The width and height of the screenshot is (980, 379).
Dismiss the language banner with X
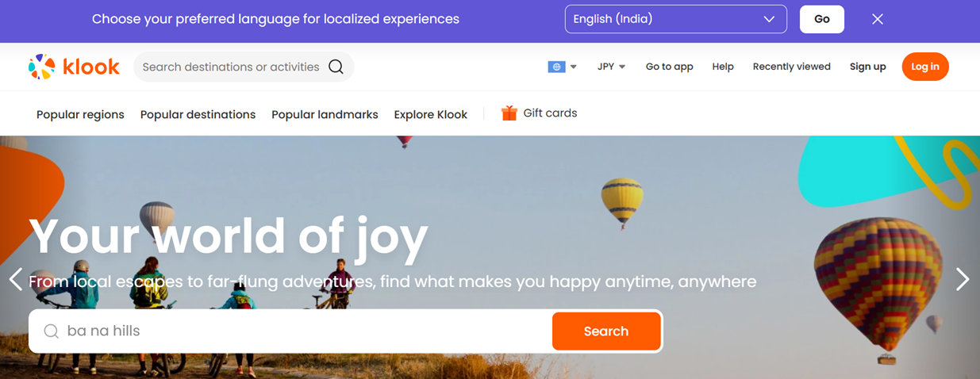(x=878, y=19)
